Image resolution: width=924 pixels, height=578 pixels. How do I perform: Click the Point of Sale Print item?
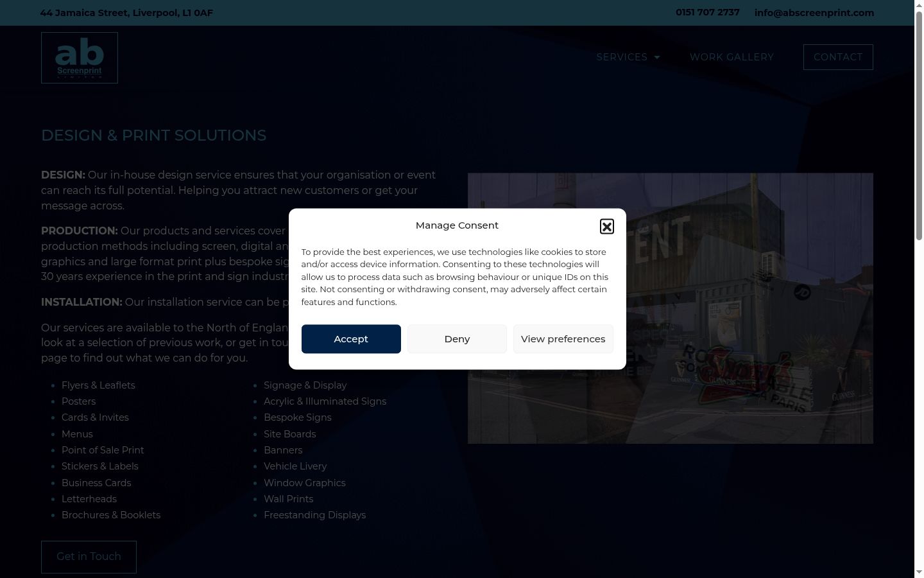click(x=103, y=450)
